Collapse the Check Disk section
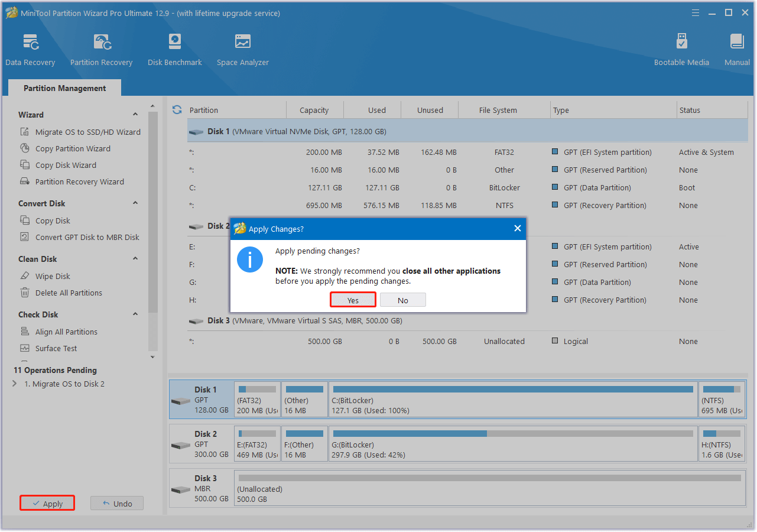This screenshot has width=757, height=532. (135, 314)
